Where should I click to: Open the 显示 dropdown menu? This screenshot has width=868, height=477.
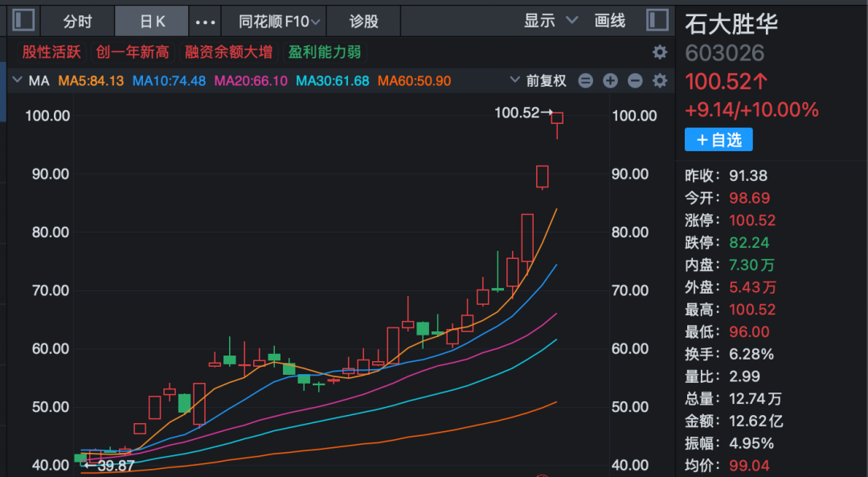pos(551,21)
